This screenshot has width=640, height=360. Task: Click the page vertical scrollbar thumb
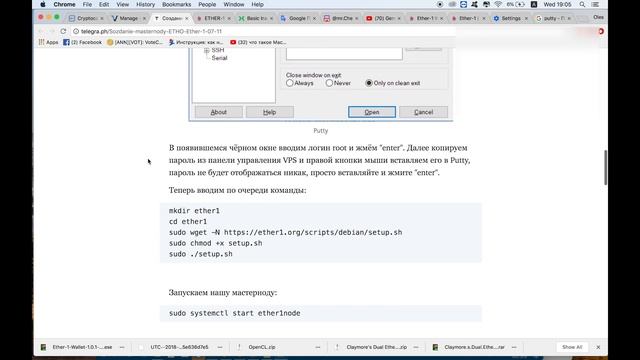click(x=605, y=167)
